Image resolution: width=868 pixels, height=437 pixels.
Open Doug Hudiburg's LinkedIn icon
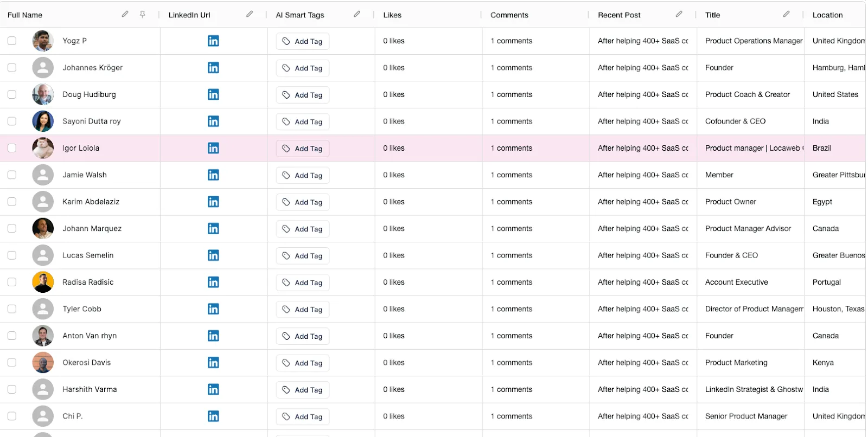click(213, 94)
